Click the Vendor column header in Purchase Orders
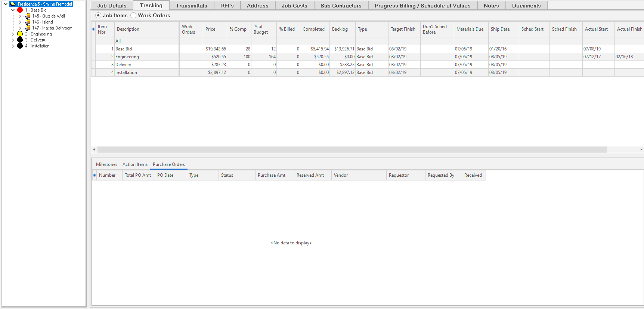Viewport: 644px width, 309px height. (341, 175)
